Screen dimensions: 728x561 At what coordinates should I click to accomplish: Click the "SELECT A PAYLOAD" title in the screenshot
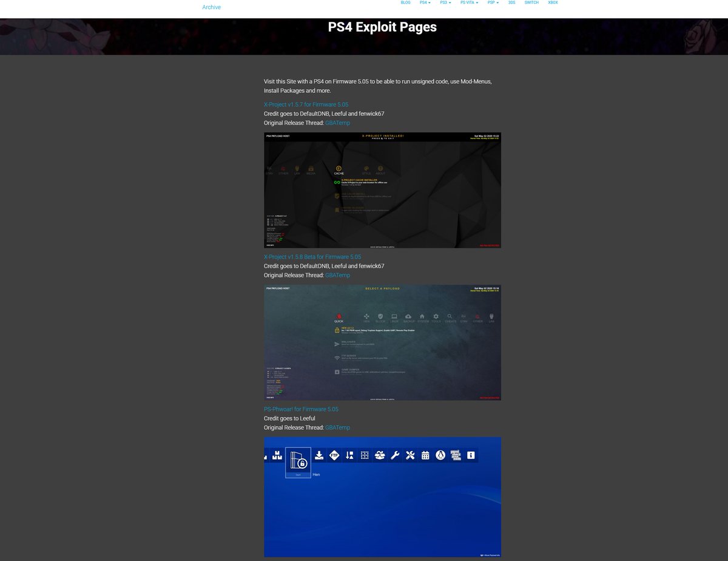(x=382, y=288)
